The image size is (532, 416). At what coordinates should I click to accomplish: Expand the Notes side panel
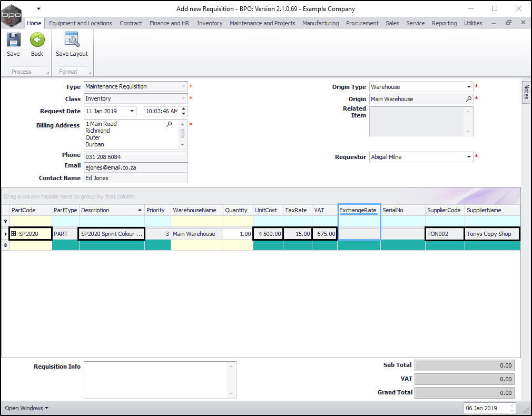[526, 92]
